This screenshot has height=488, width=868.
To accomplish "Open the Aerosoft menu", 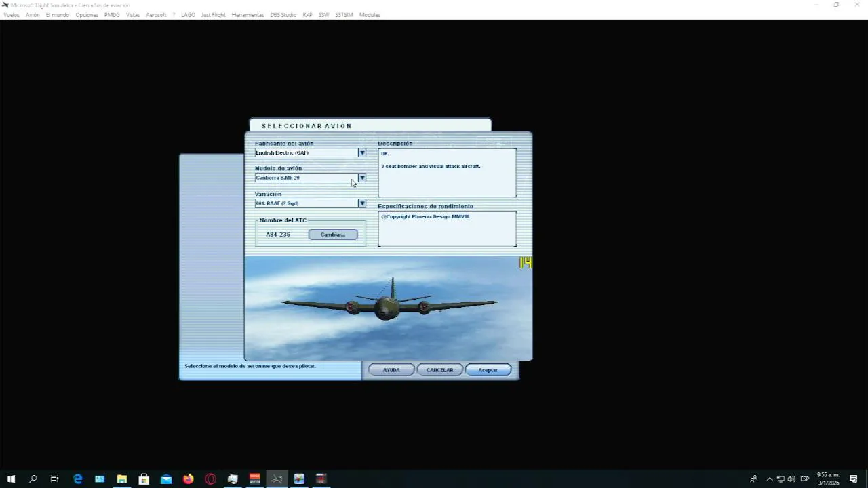I will pos(156,15).
